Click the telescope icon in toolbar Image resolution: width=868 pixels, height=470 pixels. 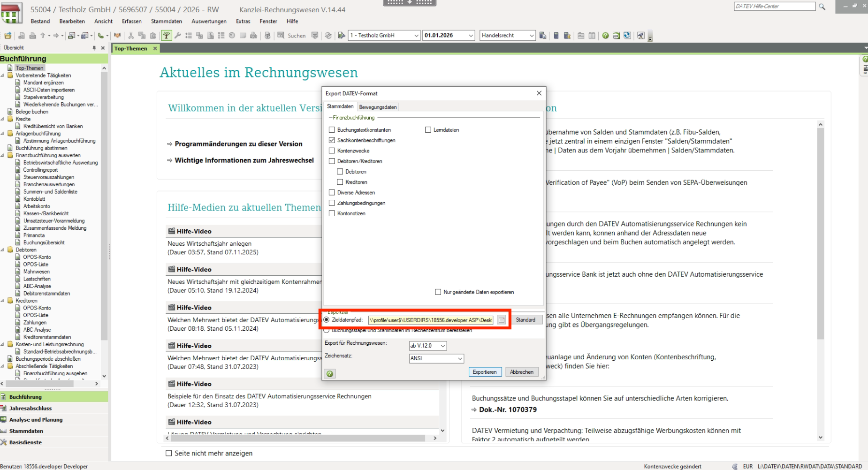pos(641,36)
